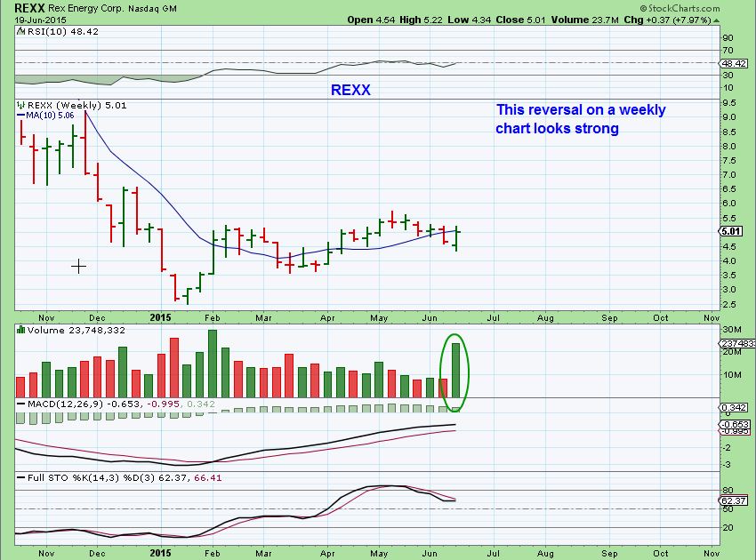This screenshot has height=560, width=756.
Task: Click the 'Close 5.01' value in header
Action: pyautogui.click(x=520, y=20)
